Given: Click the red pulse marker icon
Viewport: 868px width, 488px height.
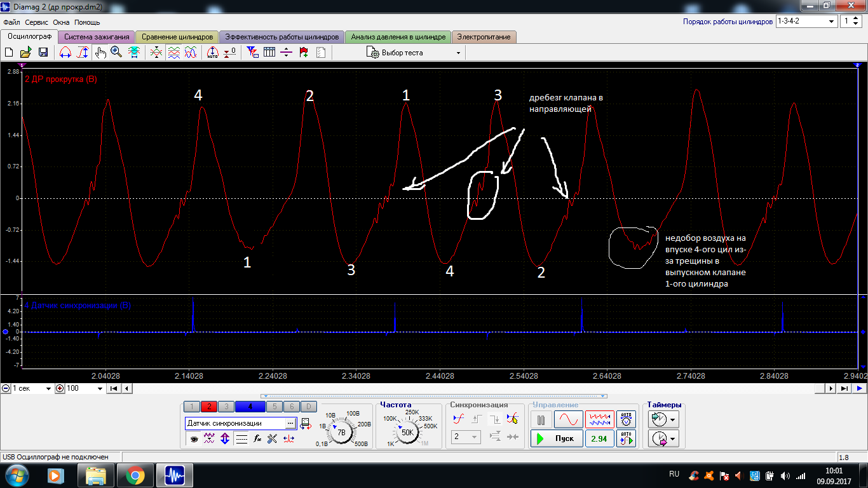Looking at the screenshot, I should pyautogui.click(x=289, y=438).
